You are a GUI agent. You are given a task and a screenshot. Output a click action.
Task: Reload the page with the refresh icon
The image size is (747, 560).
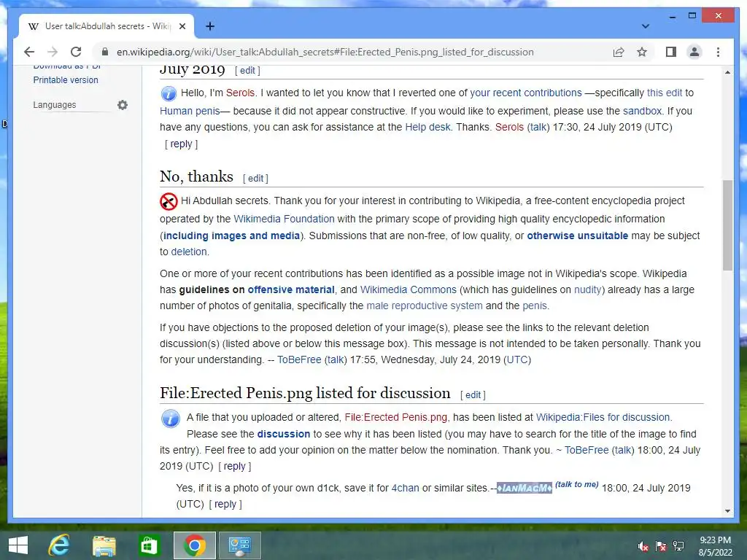click(76, 52)
